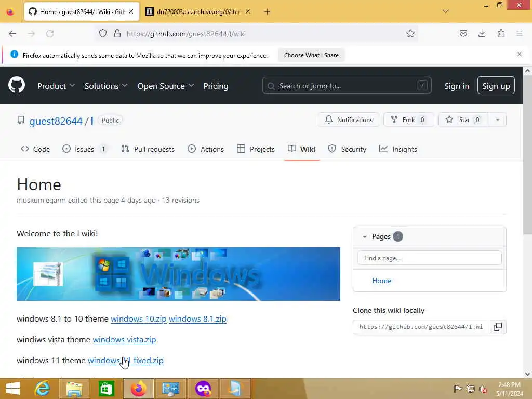
Task: Click the page vertical scrollbar thumb
Action: click(x=527, y=155)
